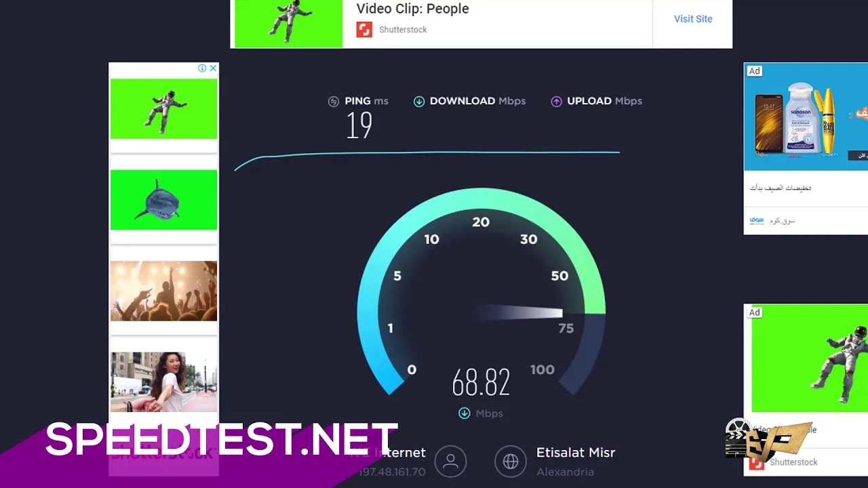Image resolution: width=868 pixels, height=488 pixels.
Task: Open the concert crowd thumbnail ad
Action: [164, 291]
